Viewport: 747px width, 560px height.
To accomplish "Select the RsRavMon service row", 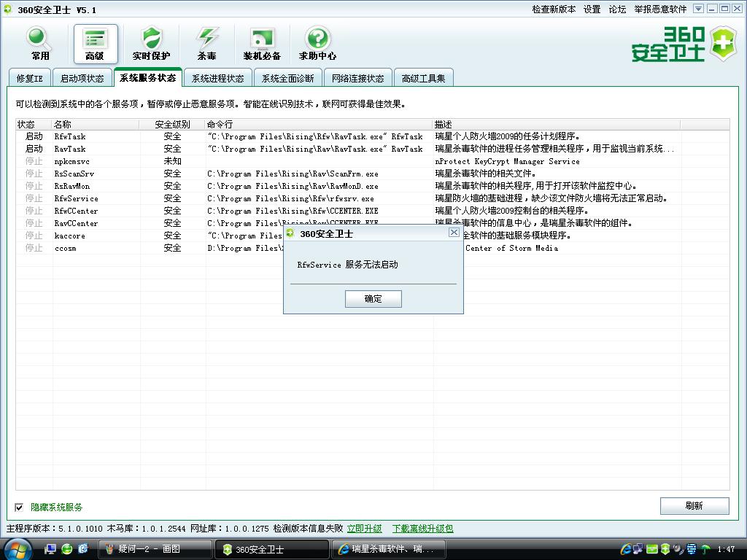I will click(x=373, y=186).
